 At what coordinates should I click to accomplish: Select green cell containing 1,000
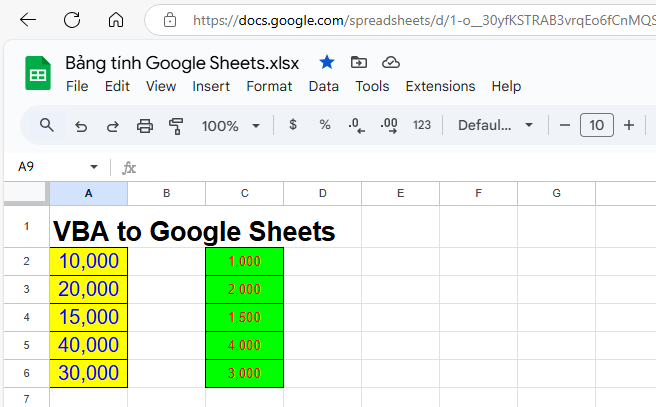pyautogui.click(x=244, y=261)
